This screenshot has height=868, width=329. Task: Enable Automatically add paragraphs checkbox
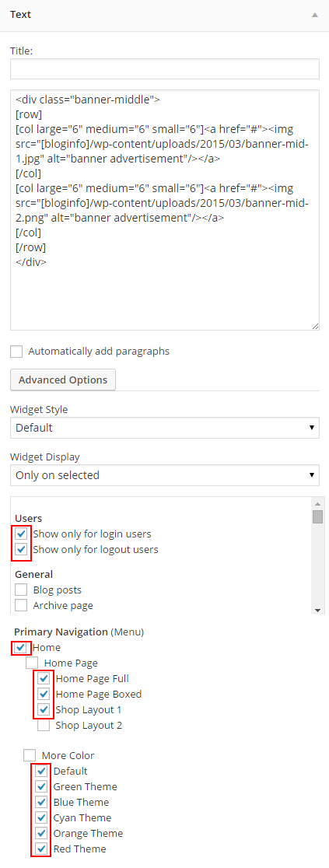click(16, 352)
